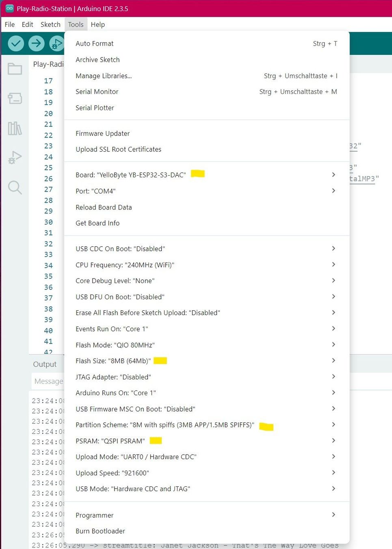Image resolution: width=392 pixels, height=549 pixels.
Task: Expand USB Firmware MSC On Boot options
Action: coord(207,409)
